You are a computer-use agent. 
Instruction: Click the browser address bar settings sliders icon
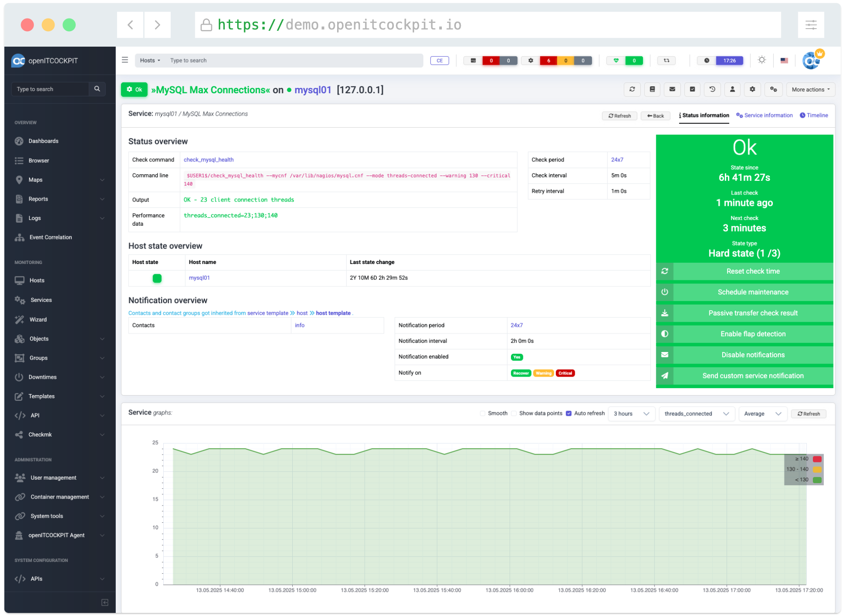click(811, 25)
